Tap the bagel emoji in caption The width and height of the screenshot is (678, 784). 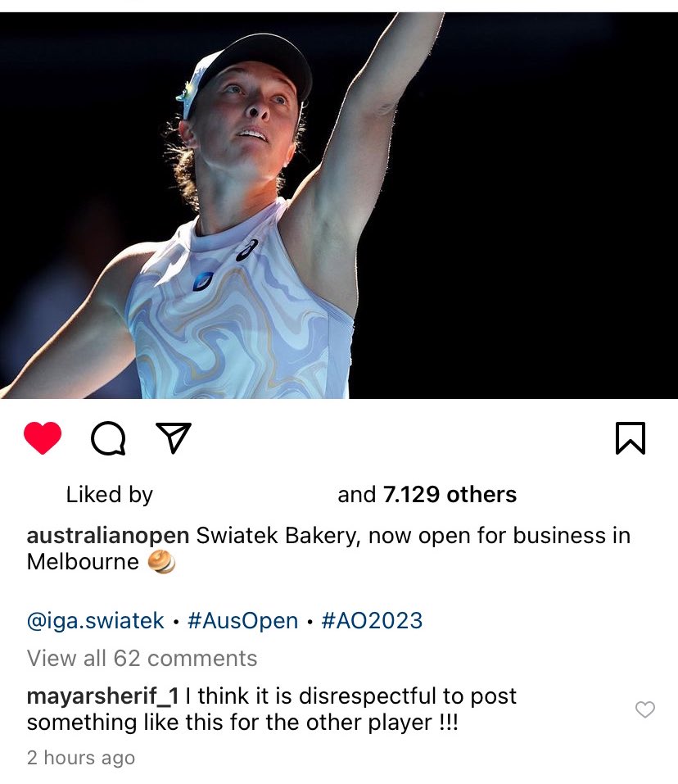coord(162,563)
